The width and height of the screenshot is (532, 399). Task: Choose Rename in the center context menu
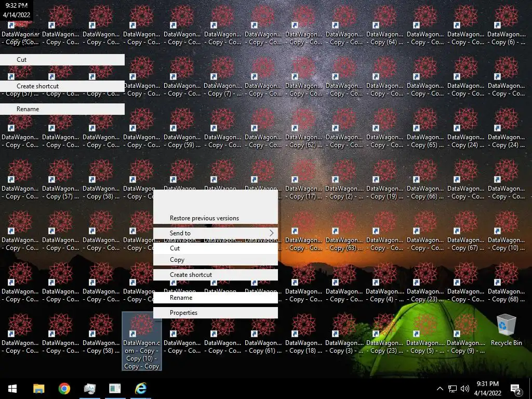point(216,298)
